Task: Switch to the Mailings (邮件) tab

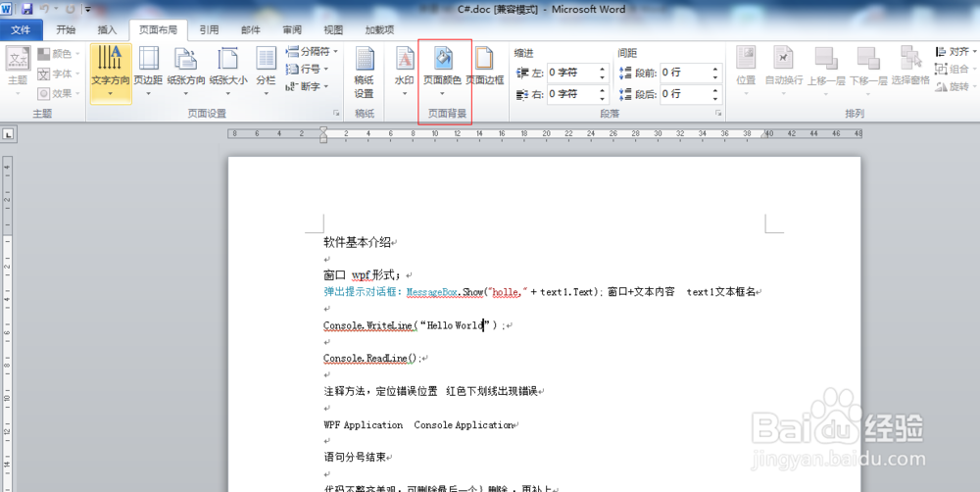Action: (x=251, y=29)
